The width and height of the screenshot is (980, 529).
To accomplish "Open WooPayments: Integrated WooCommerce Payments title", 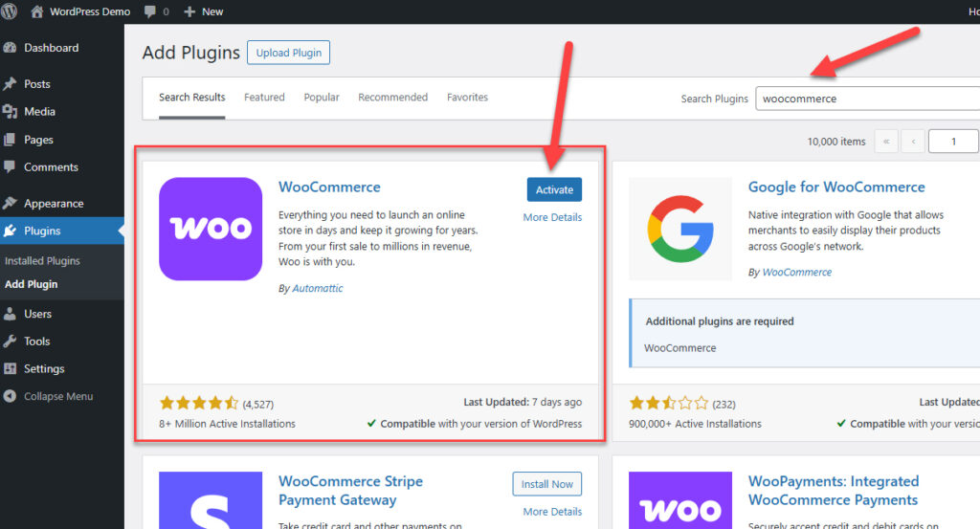I will click(x=834, y=491).
